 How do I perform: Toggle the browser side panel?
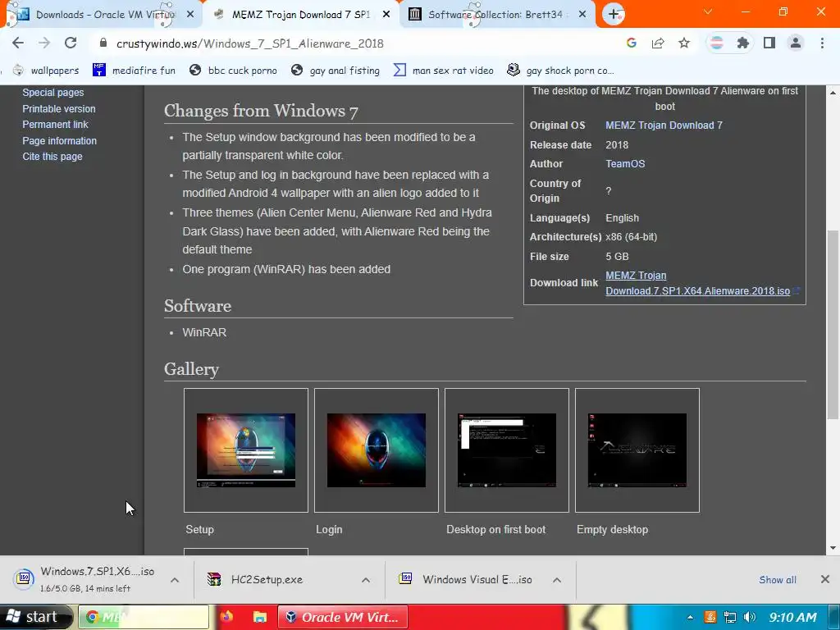[x=769, y=43]
